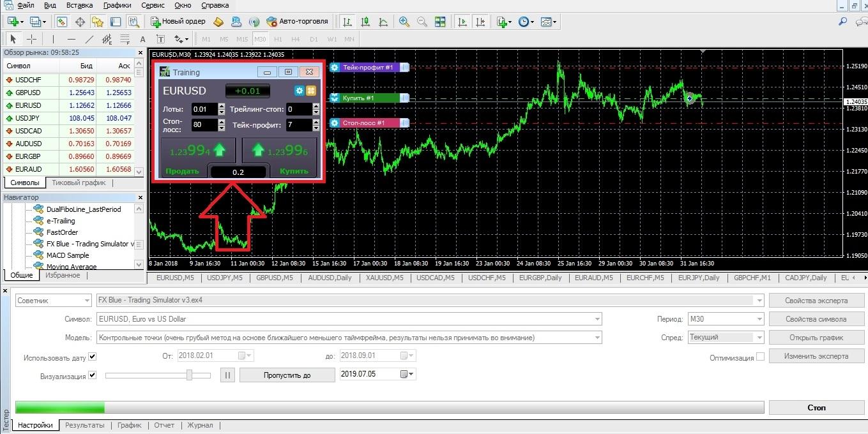This screenshot has width=868, height=434.
Task: Click the visualization speed slider handle
Action: coord(189,375)
